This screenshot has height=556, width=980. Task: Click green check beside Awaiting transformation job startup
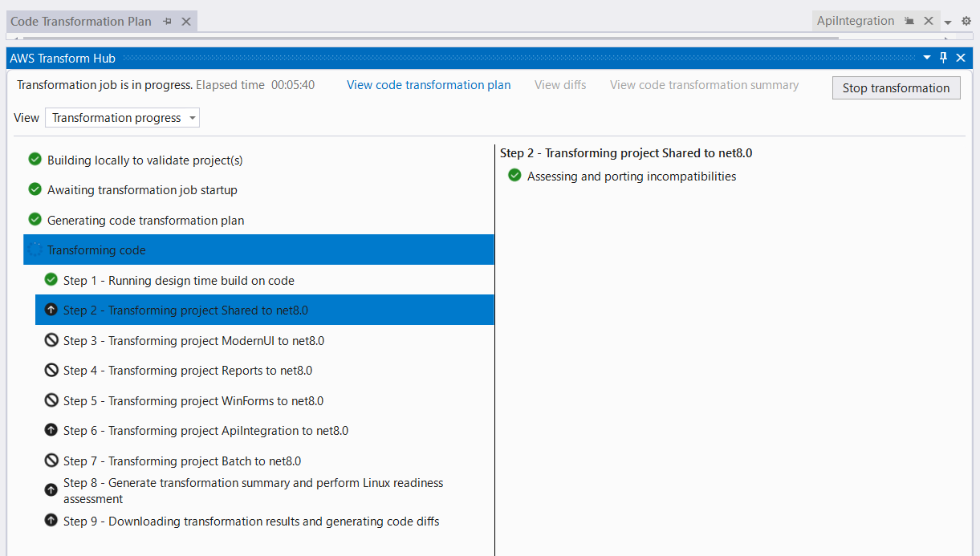35,190
